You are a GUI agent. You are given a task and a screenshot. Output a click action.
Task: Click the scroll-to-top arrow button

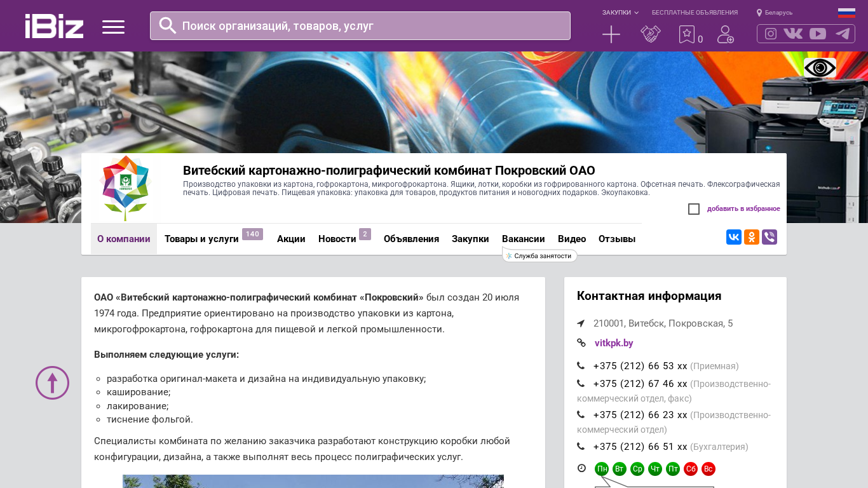(x=52, y=383)
